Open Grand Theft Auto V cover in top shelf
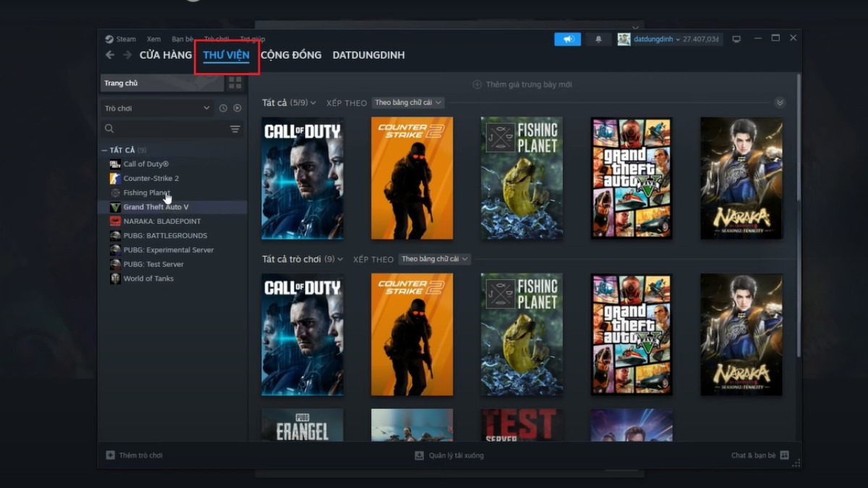Image resolution: width=868 pixels, height=488 pixels. [x=631, y=179]
